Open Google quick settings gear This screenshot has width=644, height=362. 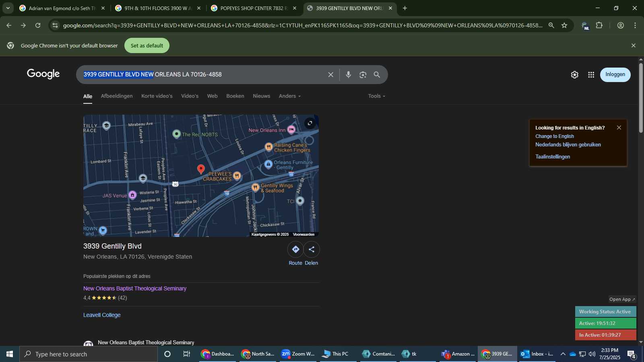574,75
